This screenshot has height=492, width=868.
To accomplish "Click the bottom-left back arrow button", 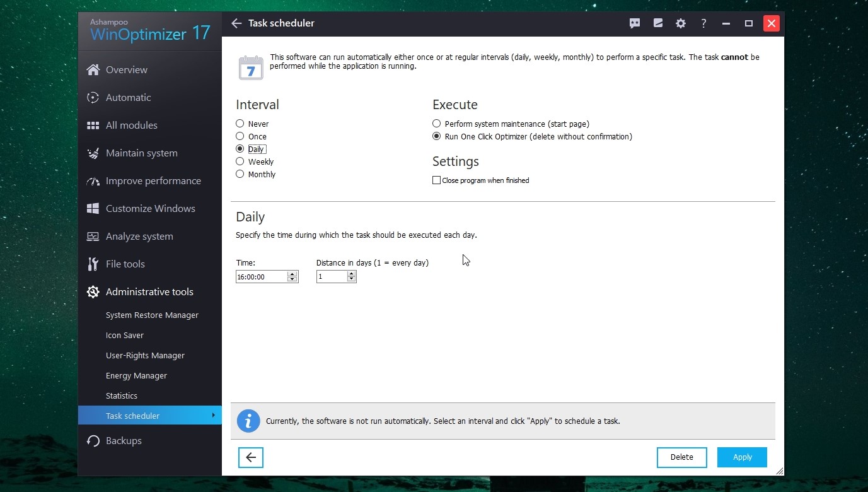I will [251, 457].
